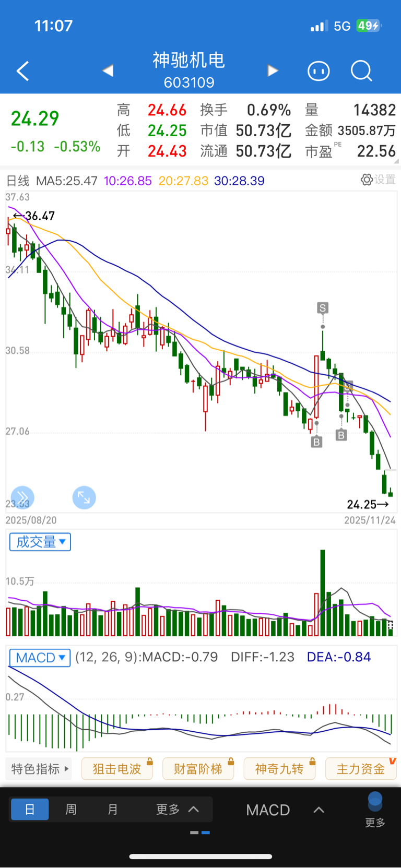Tap the current price 24.29
Viewport: 401px width, 868px height.
[35, 119]
